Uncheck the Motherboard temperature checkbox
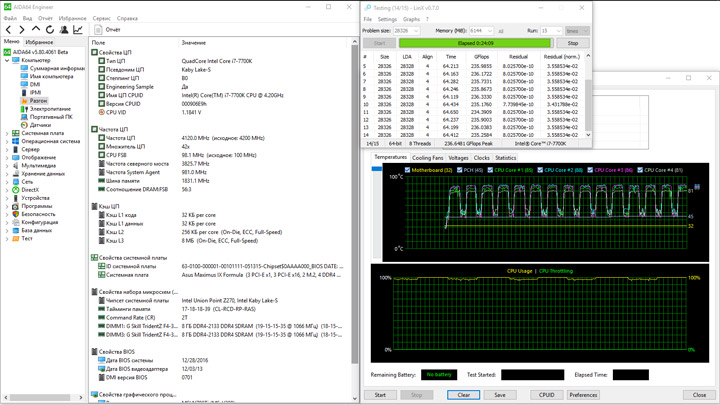The height and width of the screenshot is (405, 720). [x=408, y=170]
